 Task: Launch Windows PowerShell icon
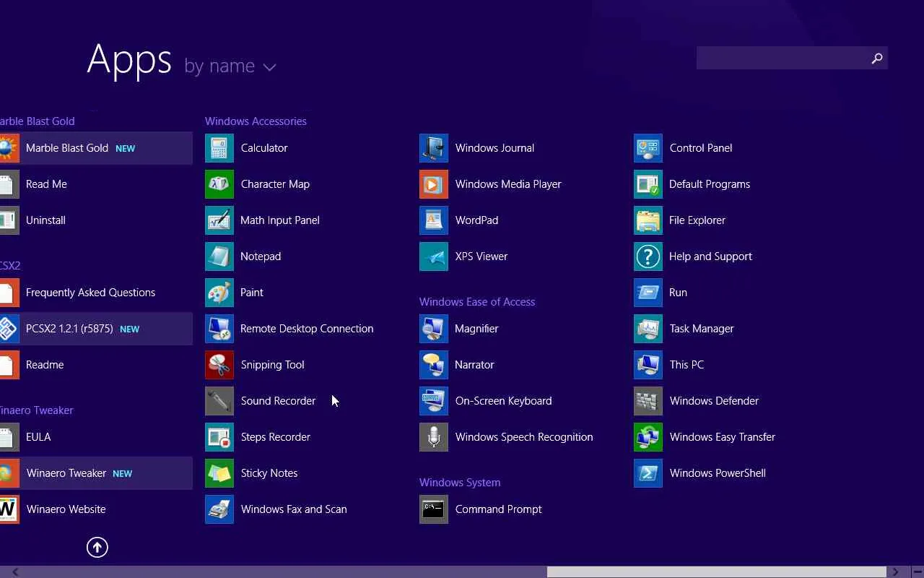click(648, 473)
